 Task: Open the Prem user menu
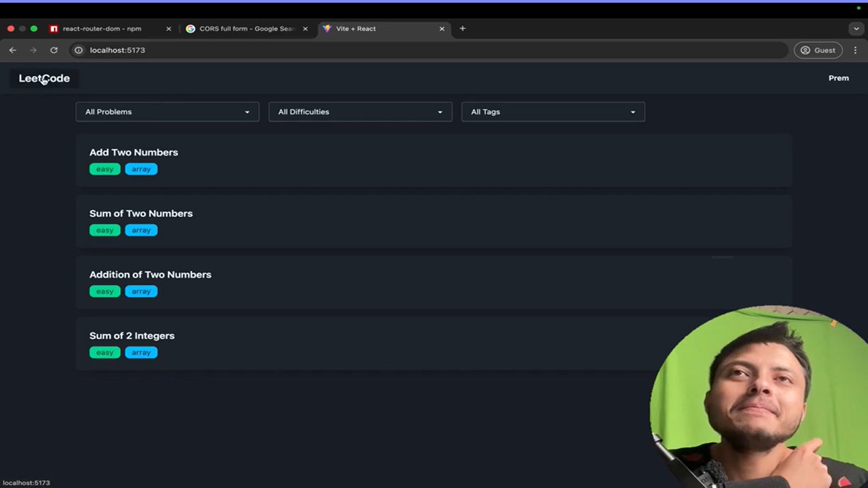click(838, 78)
